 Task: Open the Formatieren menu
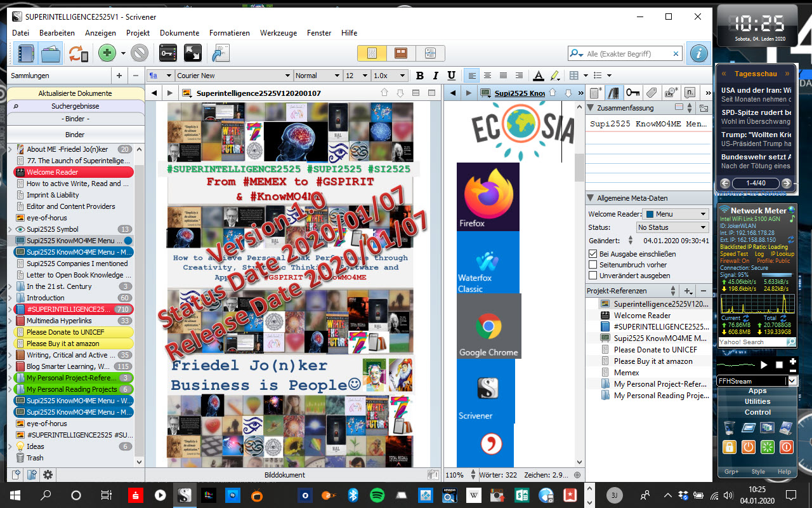[x=228, y=33]
